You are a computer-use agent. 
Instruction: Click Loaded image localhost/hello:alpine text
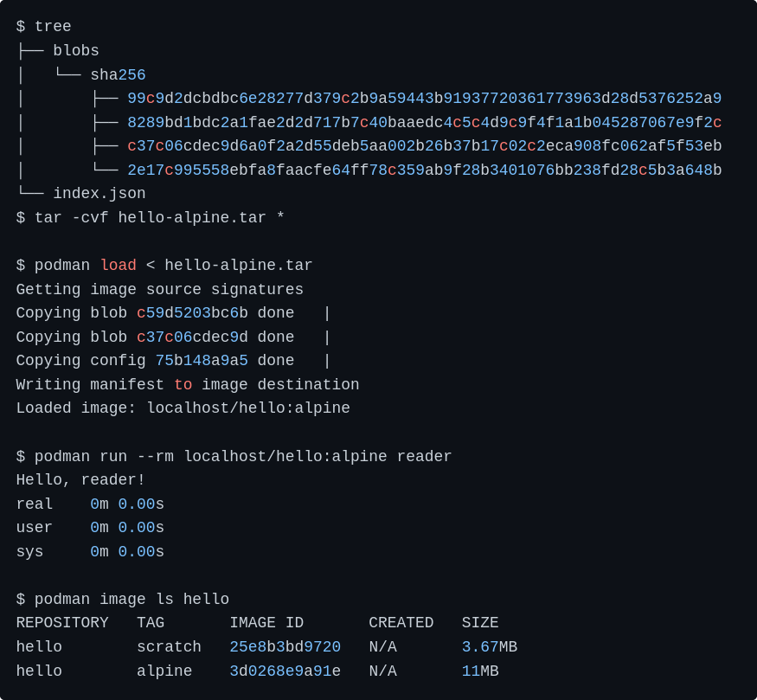coord(183,408)
